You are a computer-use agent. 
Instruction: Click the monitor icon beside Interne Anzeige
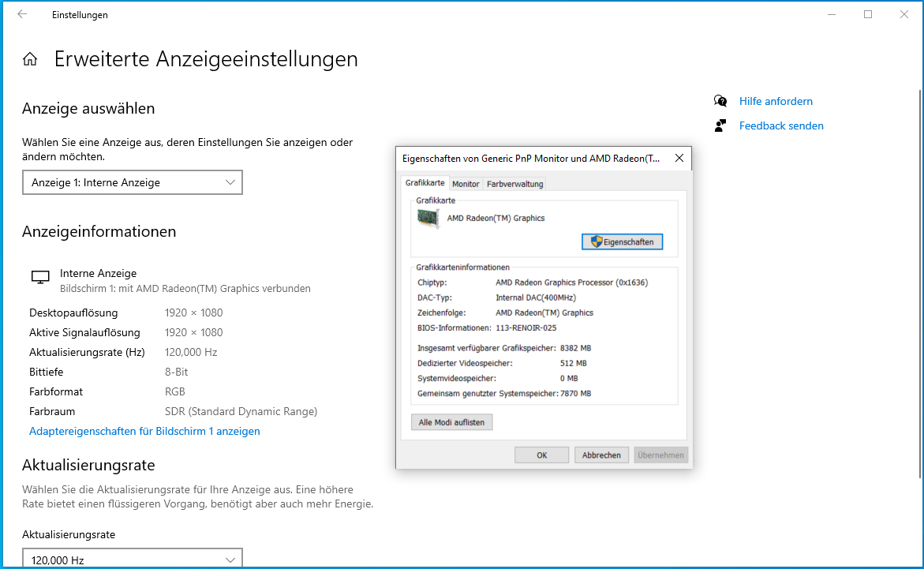pyautogui.click(x=40, y=277)
